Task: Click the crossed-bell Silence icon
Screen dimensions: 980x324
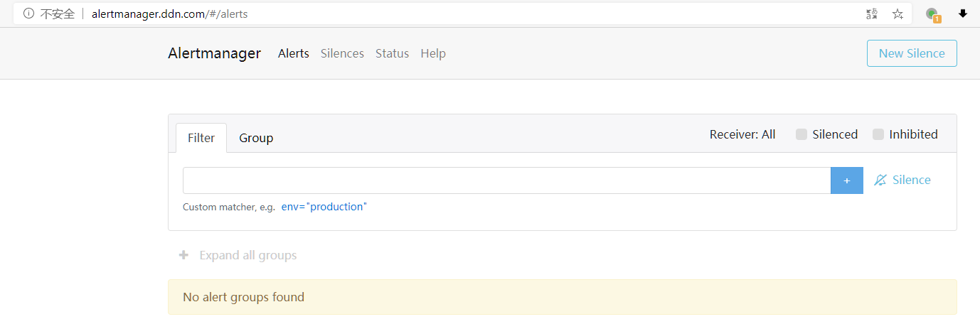Action: [x=880, y=180]
